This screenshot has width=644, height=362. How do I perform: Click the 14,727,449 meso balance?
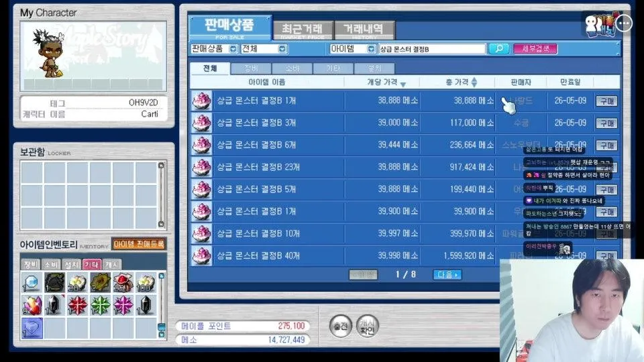coord(286,340)
